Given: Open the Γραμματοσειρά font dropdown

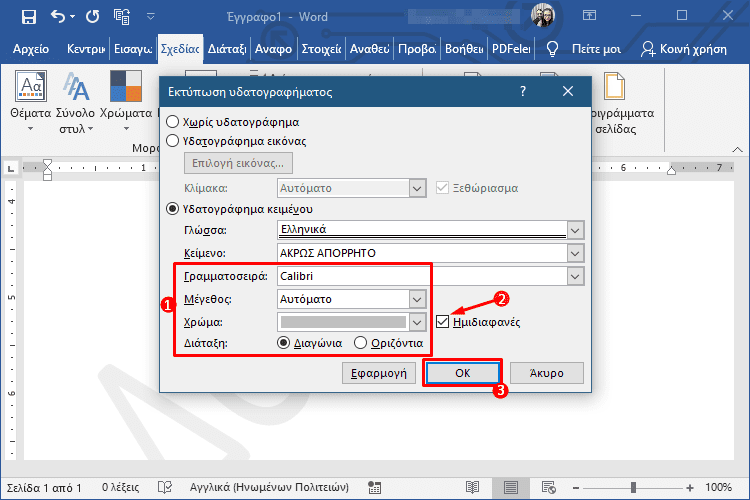Looking at the screenshot, I should point(573,275).
